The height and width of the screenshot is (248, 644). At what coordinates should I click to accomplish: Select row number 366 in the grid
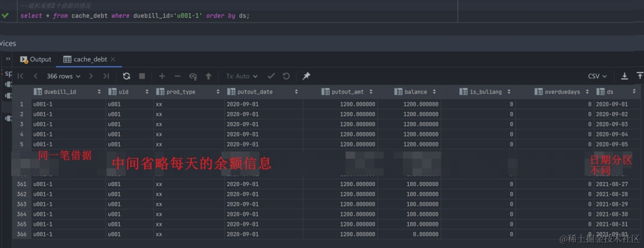click(x=22, y=234)
